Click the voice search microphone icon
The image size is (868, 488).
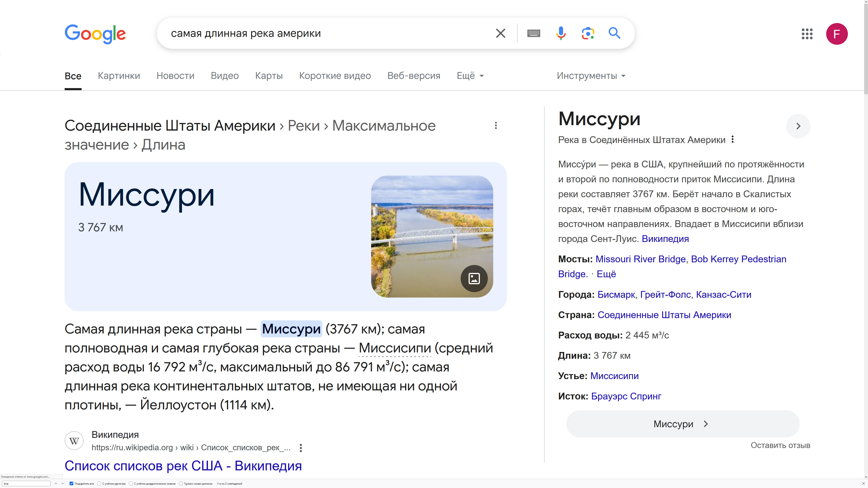561,33
